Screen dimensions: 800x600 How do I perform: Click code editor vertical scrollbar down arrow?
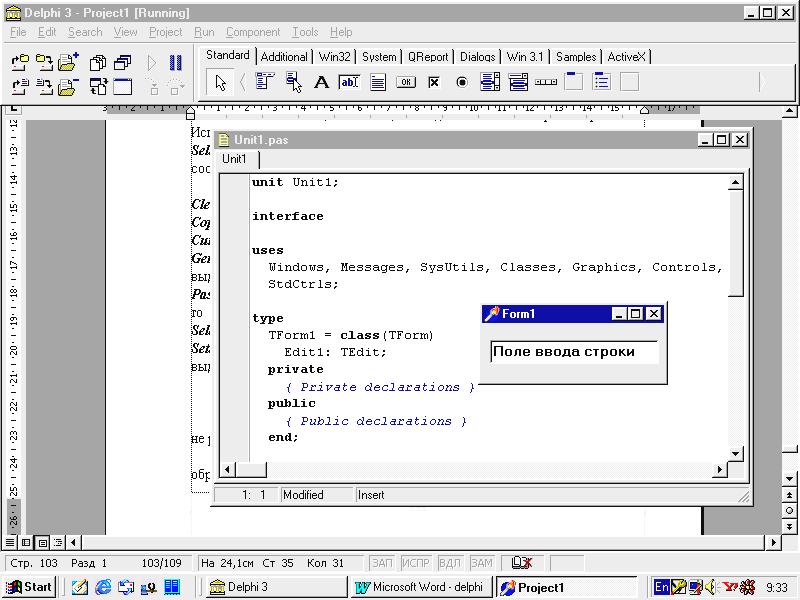[735, 453]
